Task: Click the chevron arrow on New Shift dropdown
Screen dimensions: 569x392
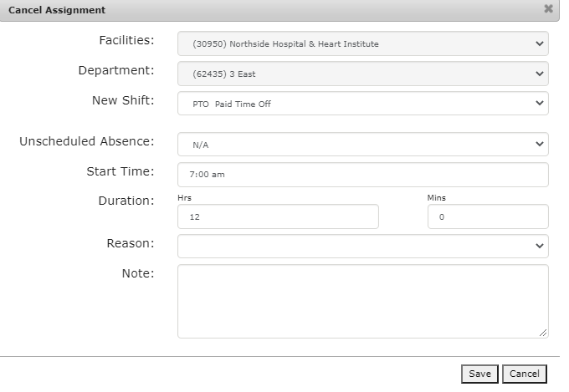Action: (x=539, y=104)
